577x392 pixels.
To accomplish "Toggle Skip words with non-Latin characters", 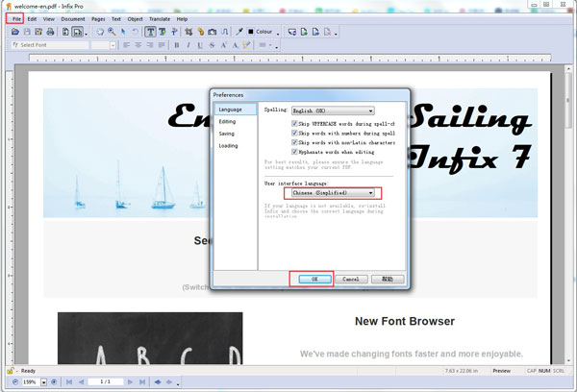I will click(294, 142).
